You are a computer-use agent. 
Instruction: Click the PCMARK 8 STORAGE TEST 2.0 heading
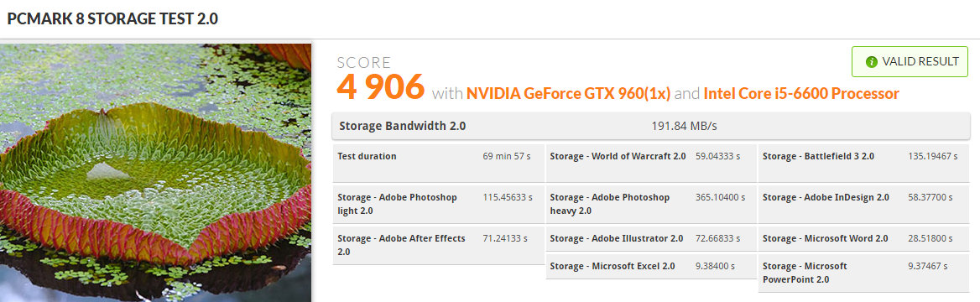tap(112, 18)
